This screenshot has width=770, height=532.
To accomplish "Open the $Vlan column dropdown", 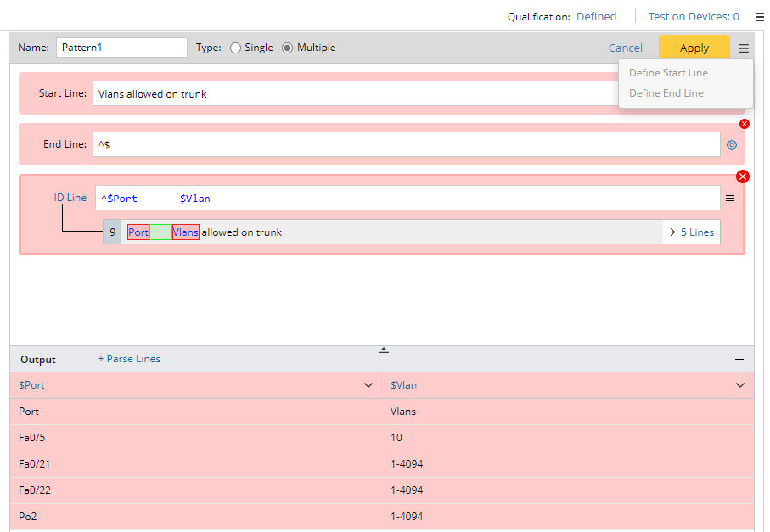I will click(740, 385).
